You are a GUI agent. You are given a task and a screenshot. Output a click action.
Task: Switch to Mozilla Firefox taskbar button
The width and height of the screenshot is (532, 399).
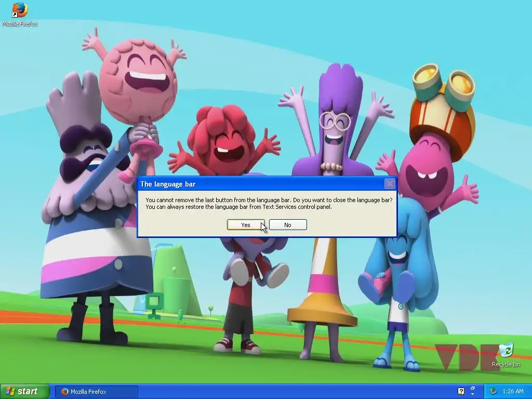click(x=96, y=392)
